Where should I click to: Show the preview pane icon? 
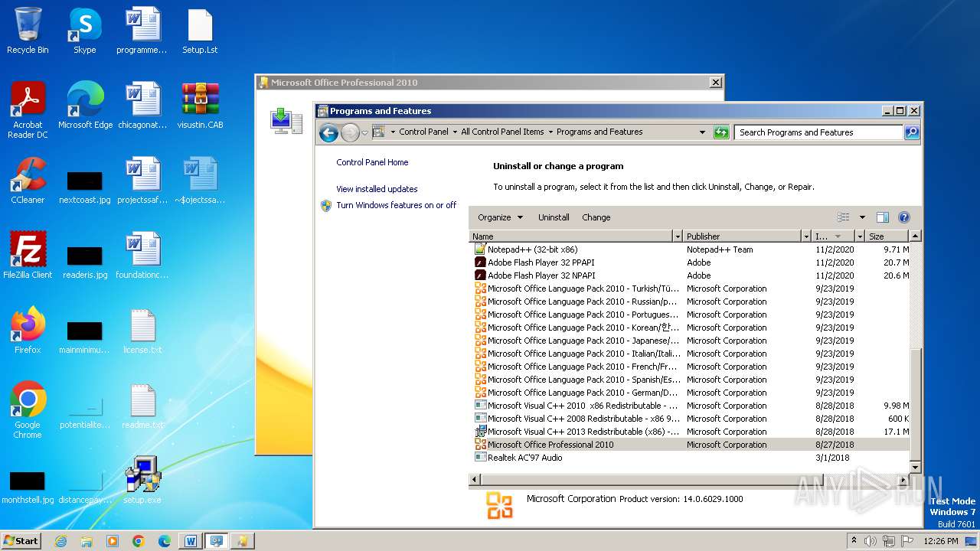tap(882, 217)
